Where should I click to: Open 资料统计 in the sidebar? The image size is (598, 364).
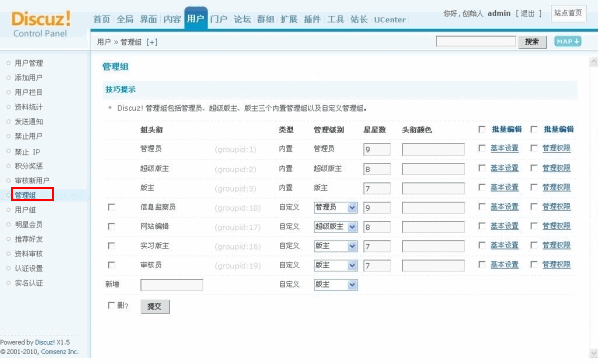tap(29, 107)
